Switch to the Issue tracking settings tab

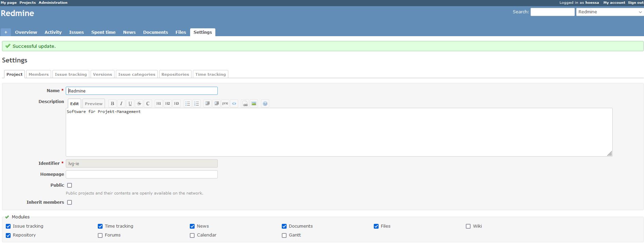click(x=71, y=74)
